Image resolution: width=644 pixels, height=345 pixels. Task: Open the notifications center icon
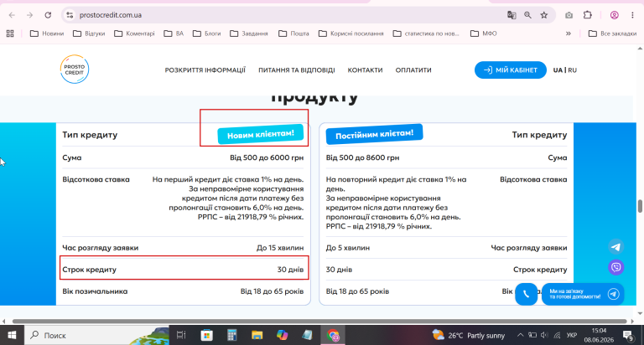[x=627, y=336]
